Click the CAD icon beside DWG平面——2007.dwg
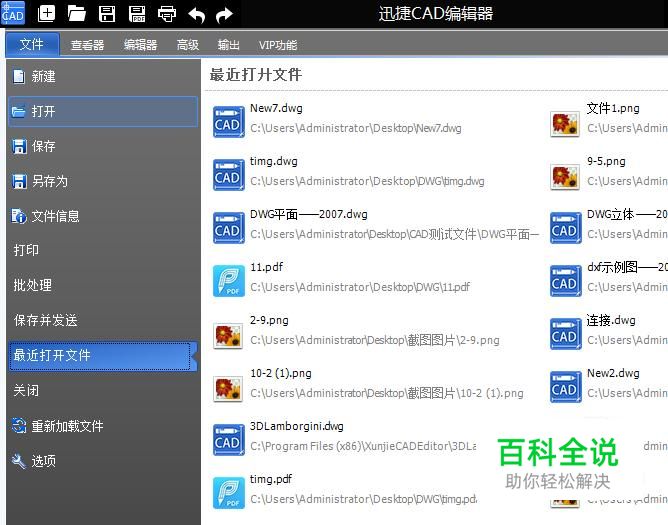Screen dimensions: 668x525 229,228
